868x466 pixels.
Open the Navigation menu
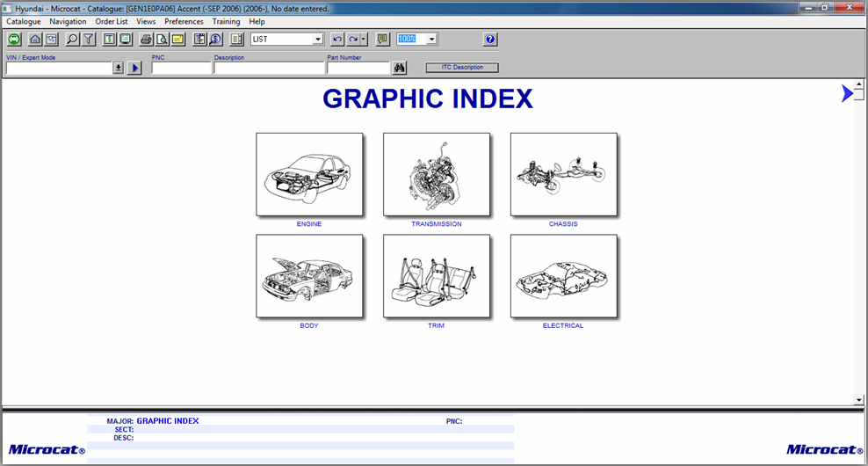point(68,22)
